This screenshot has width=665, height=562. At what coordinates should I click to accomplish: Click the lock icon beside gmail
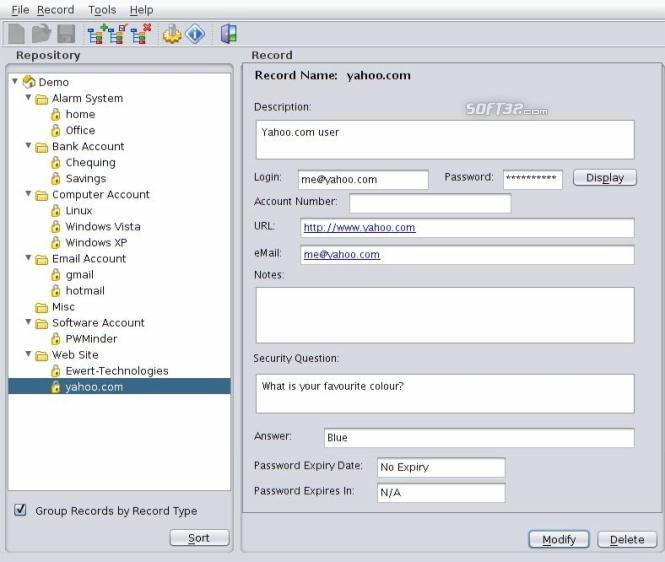coord(56,275)
